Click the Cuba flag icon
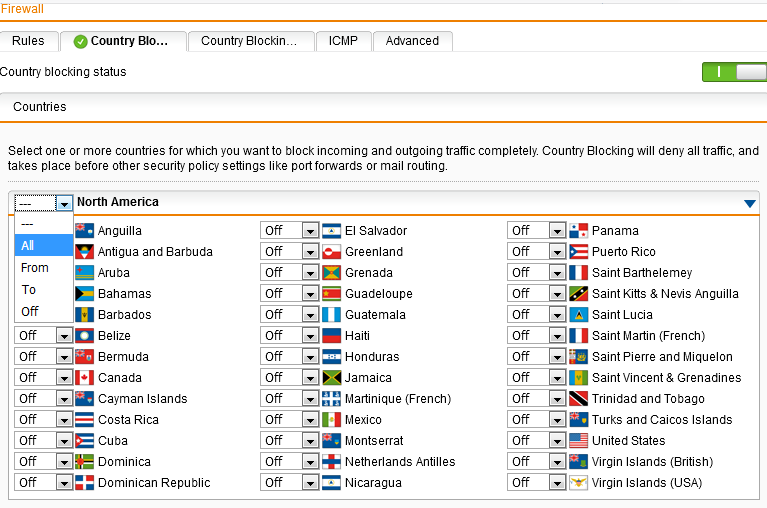The height and width of the screenshot is (508, 767). [84, 441]
